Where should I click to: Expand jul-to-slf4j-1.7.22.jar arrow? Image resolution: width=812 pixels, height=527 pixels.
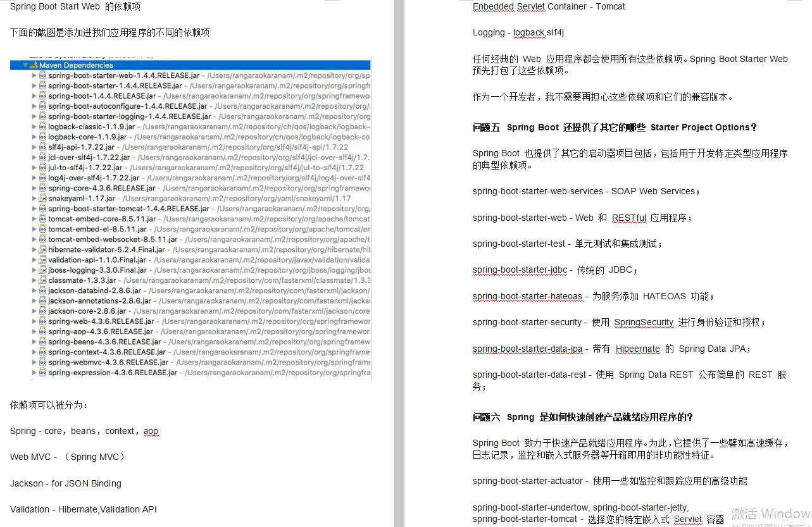[x=34, y=168]
